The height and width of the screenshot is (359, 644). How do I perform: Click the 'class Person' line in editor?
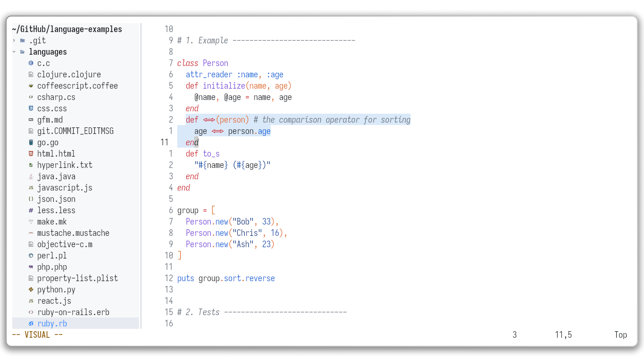click(202, 63)
